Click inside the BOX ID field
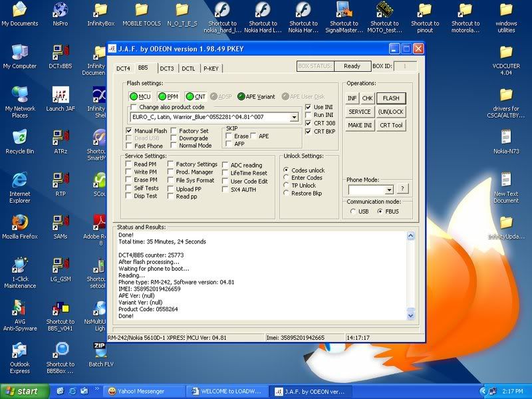This screenshot has height=399, width=532. (x=405, y=66)
